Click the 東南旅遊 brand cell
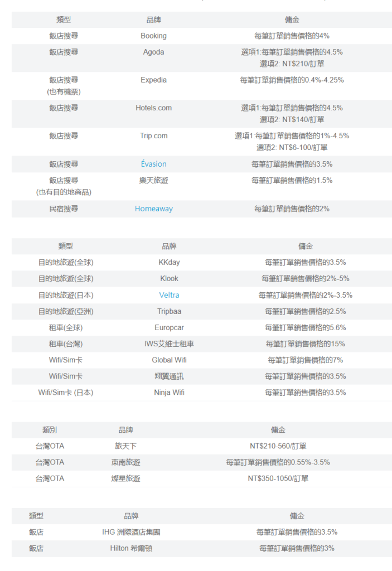The width and height of the screenshot is (392, 571). 125,462
